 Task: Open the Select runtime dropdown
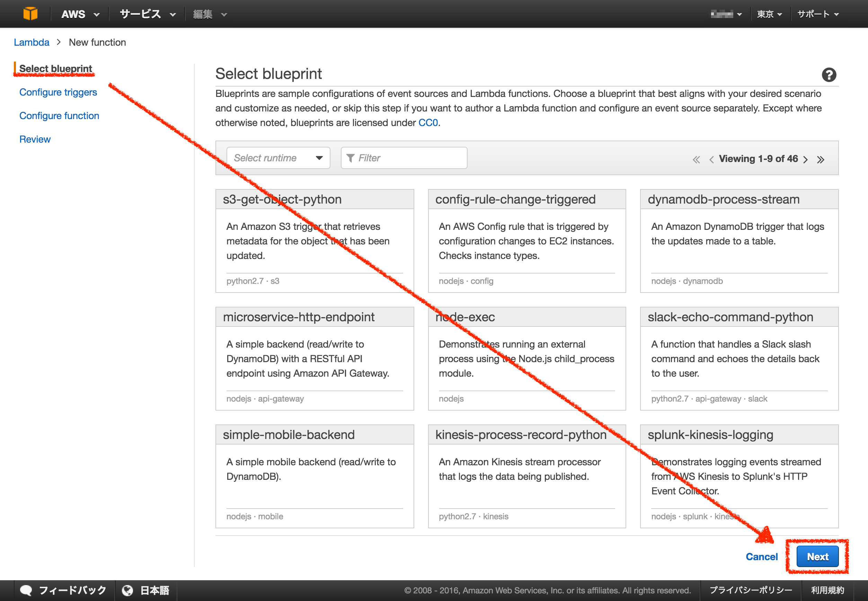pos(279,158)
